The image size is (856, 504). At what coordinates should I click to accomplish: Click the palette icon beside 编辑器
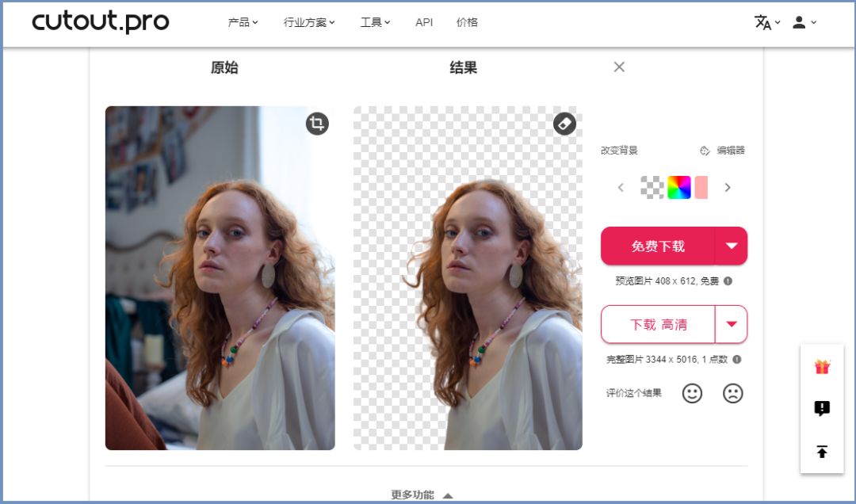[x=705, y=151]
